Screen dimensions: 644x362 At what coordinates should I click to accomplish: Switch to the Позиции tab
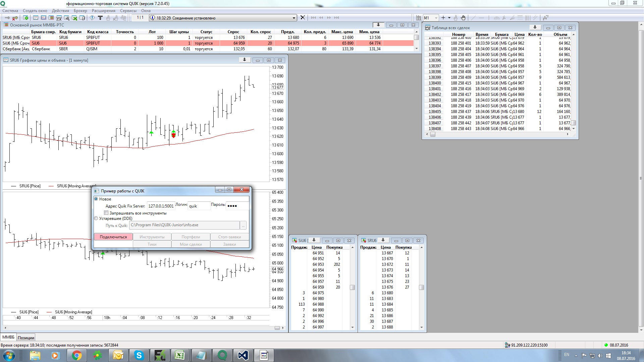26,338
